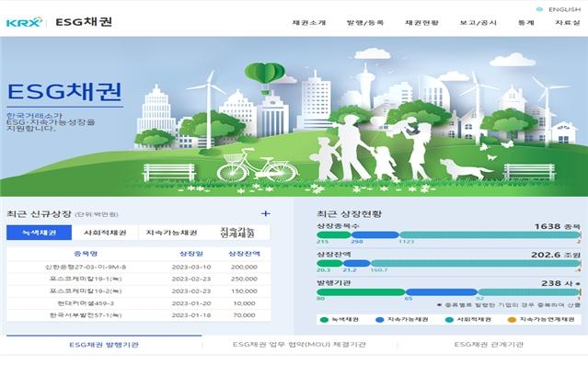Click green segment of 상장종목수 bar
The image size is (588, 365).
[334, 235]
